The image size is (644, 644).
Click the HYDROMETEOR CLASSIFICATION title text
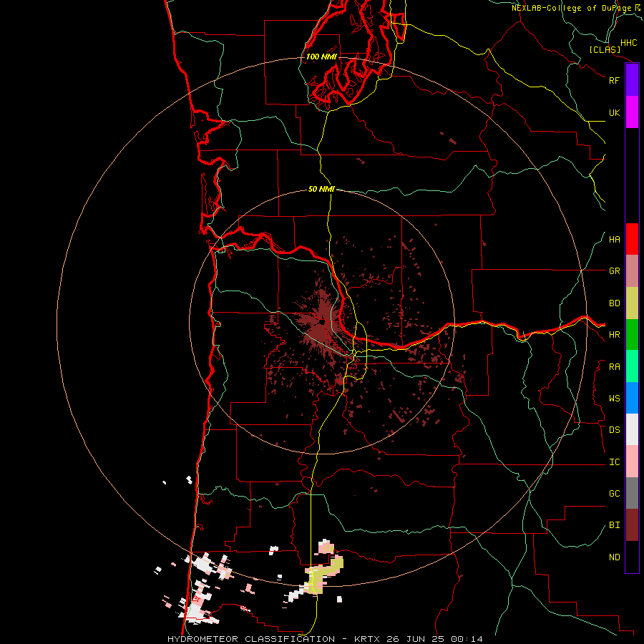[x=251, y=639]
